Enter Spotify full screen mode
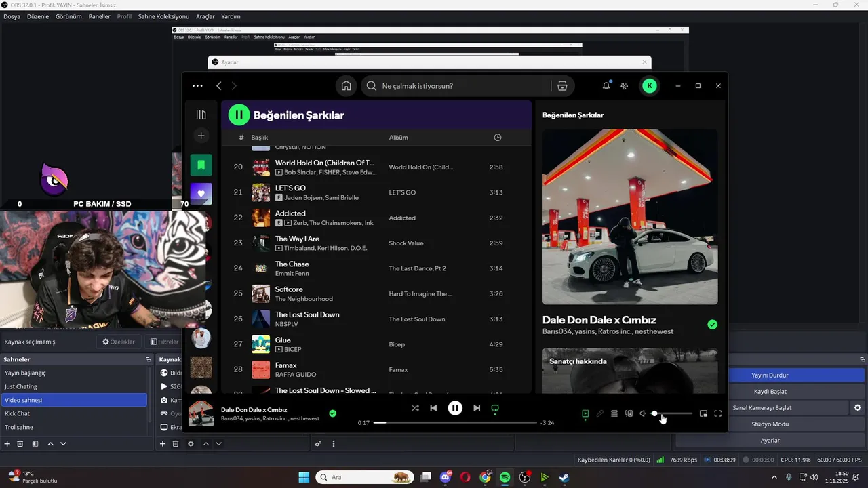 tap(718, 413)
